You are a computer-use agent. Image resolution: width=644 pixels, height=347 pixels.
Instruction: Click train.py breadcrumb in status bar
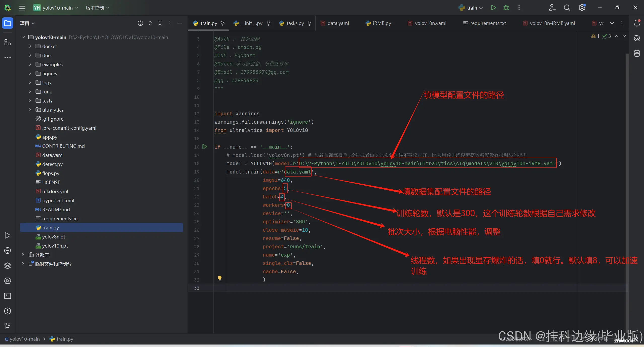point(62,339)
